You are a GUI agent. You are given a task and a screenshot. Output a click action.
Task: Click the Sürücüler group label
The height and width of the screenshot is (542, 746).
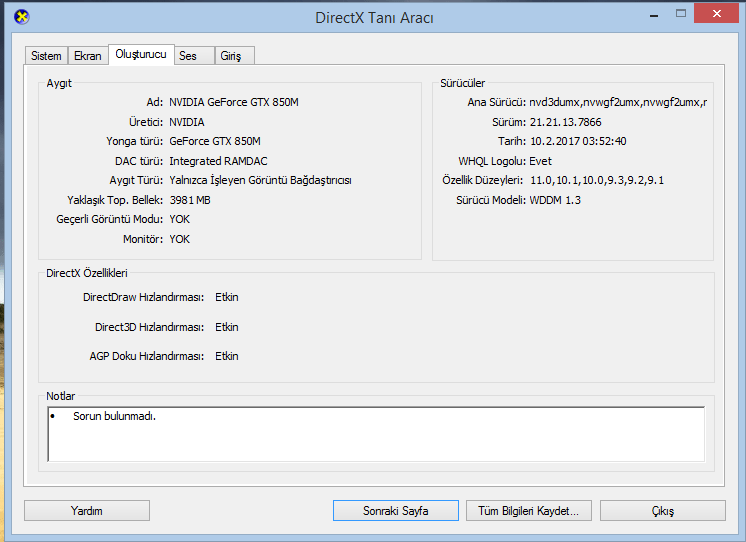coord(462,83)
